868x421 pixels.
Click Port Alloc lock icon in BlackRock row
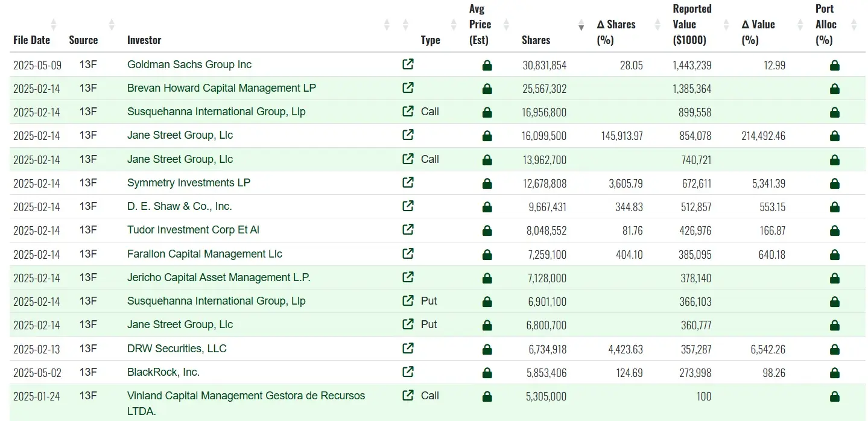click(x=835, y=373)
